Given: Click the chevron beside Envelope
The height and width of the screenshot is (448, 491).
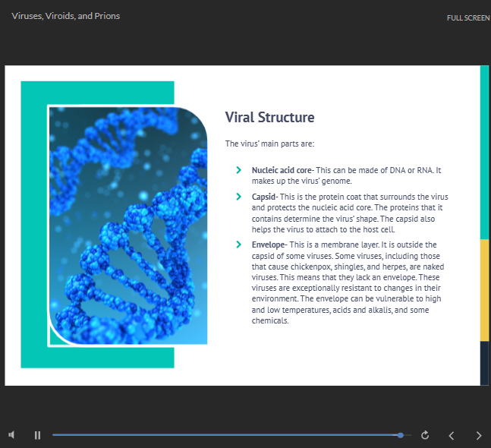Looking at the screenshot, I should [x=239, y=245].
